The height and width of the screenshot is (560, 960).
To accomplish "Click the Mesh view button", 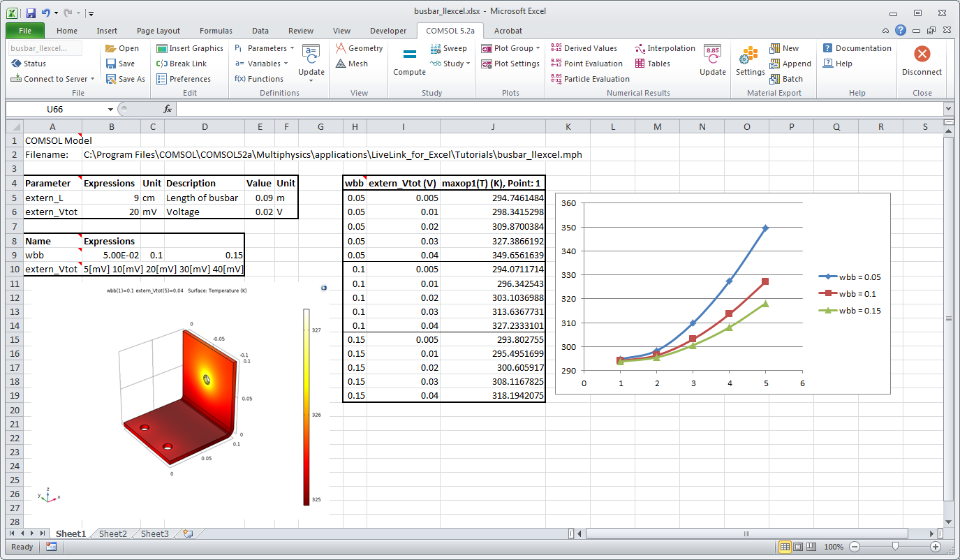I will [x=351, y=64].
